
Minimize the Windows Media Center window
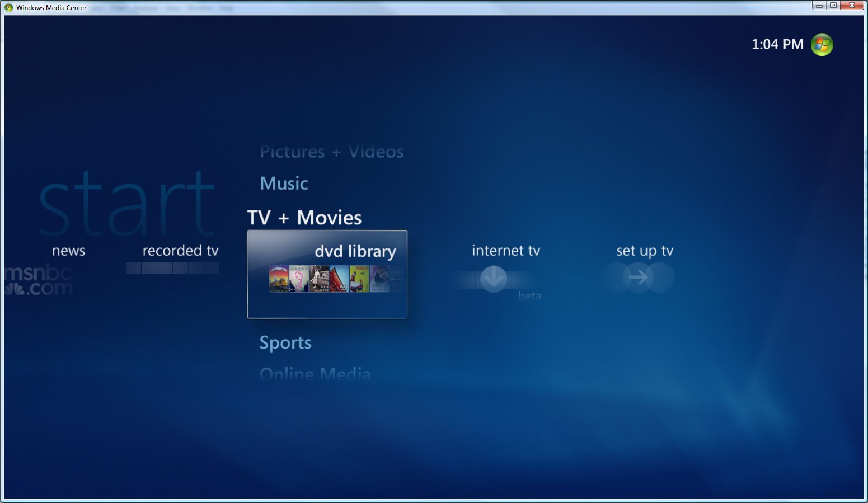coord(819,6)
